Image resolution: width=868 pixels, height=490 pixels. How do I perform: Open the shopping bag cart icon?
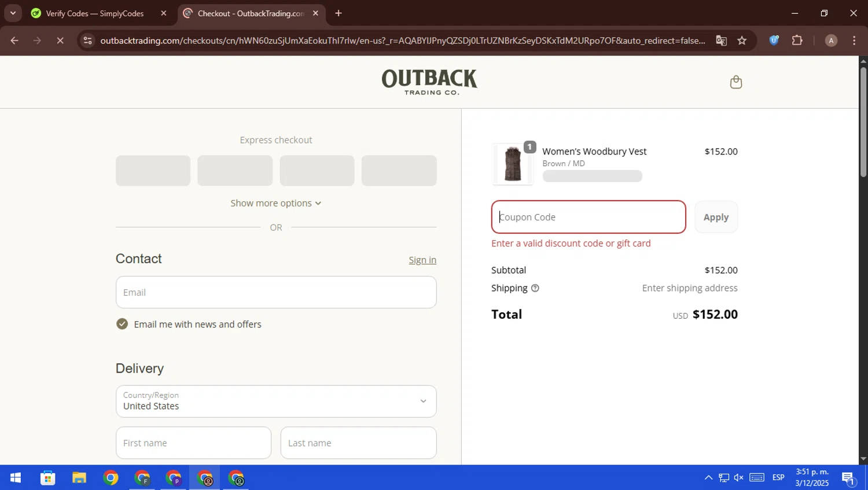tap(735, 82)
